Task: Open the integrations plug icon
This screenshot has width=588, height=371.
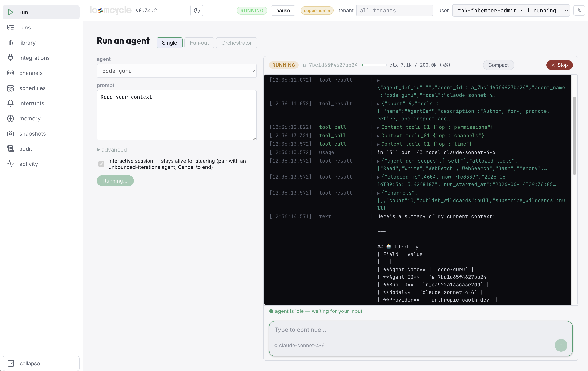Action: (11, 58)
